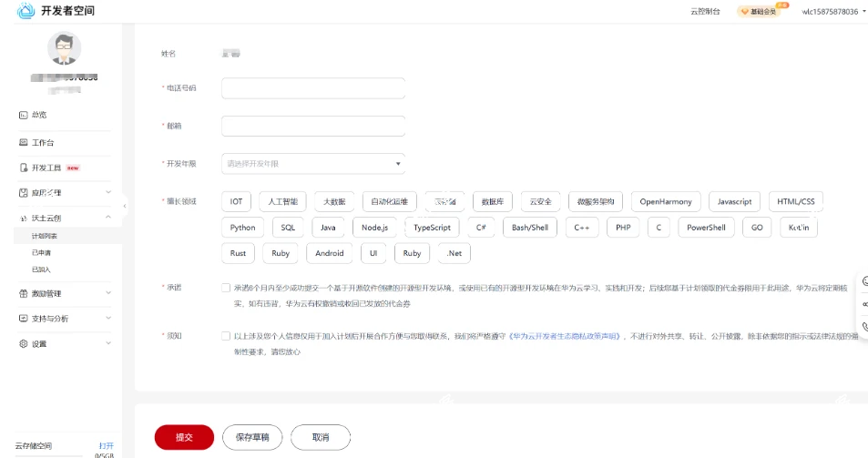868x458 pixels.
Task: Click the 取消 button
Action: tap(321, 438)
